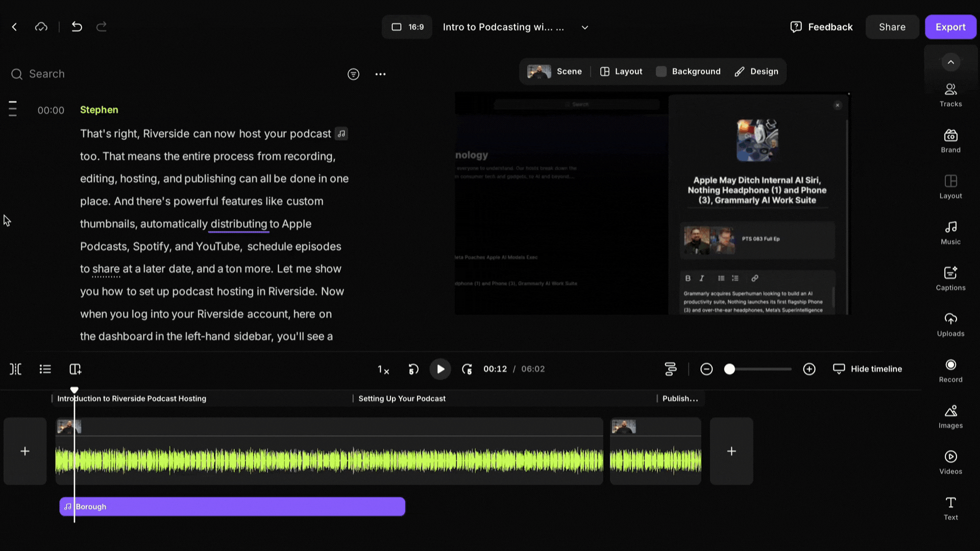Click the playhead marker on timeline
This screenshot has width=980, height=551.
[75, 390]
